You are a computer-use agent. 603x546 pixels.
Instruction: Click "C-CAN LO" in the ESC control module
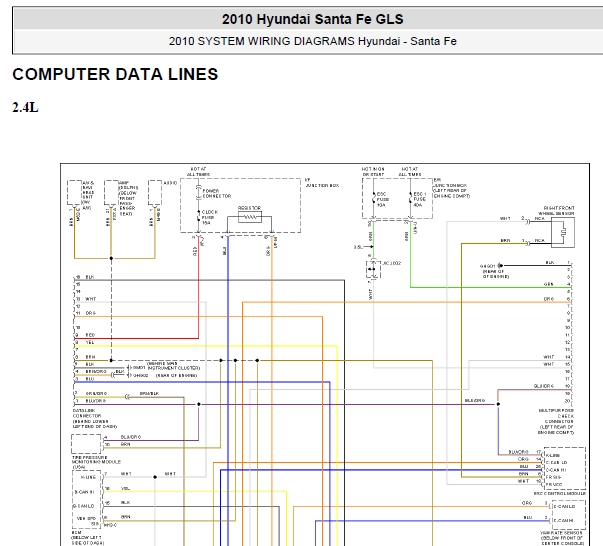tap(556, 463)
